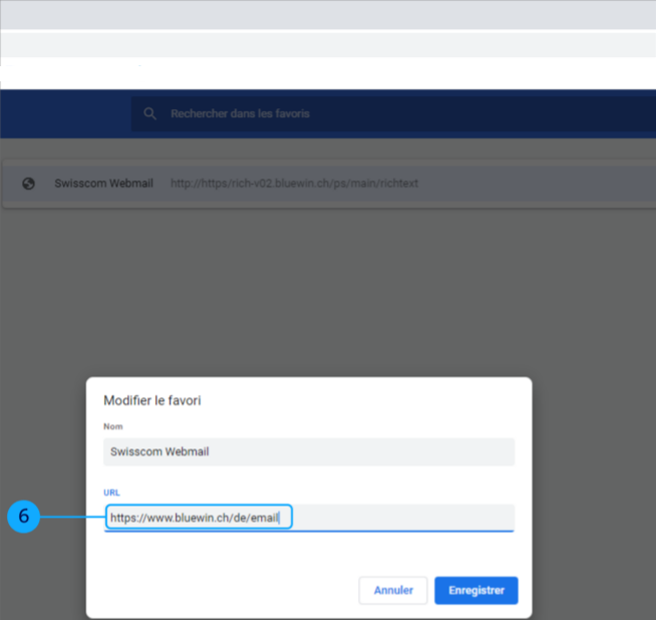Viewport: 656px width, 620px height.
Task: Click the 'Nom' field label
Action: (x=111, y=427)
